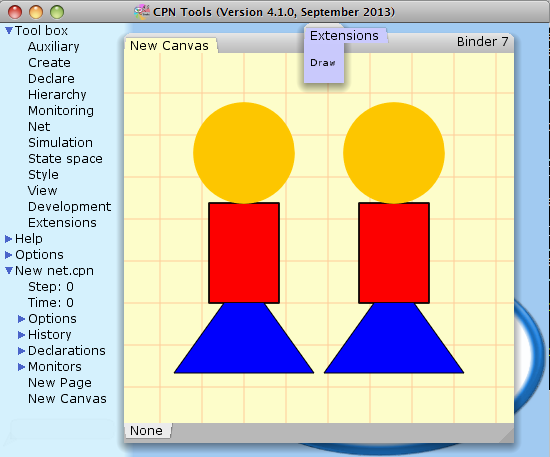Select the State space entry
Image resolution: width=550 pixels, height=457 pixels.
pyautogui.click(x=65, y=159)
